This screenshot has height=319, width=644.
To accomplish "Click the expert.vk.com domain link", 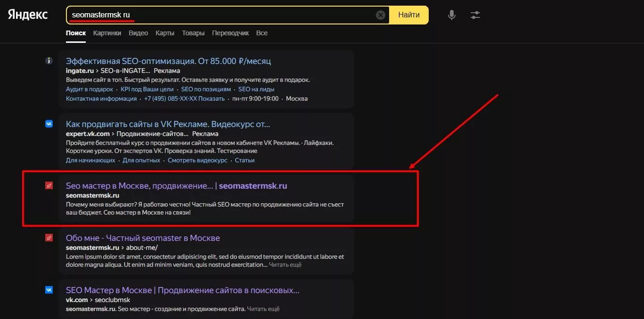I will point(88,134).
